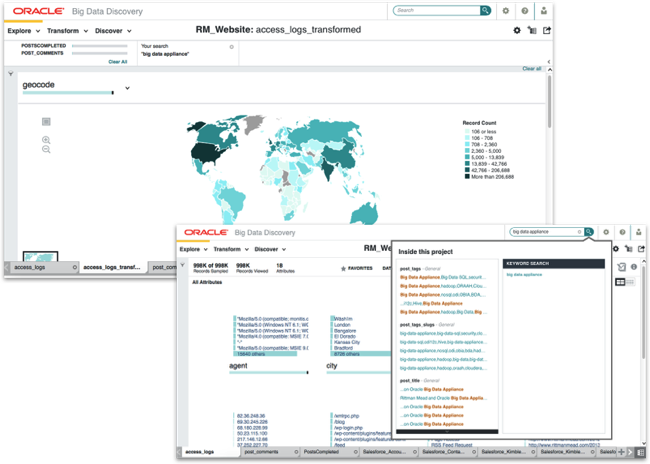Collapse side panel with left chevron
650x464 pixels.
(x=549, y=62)
